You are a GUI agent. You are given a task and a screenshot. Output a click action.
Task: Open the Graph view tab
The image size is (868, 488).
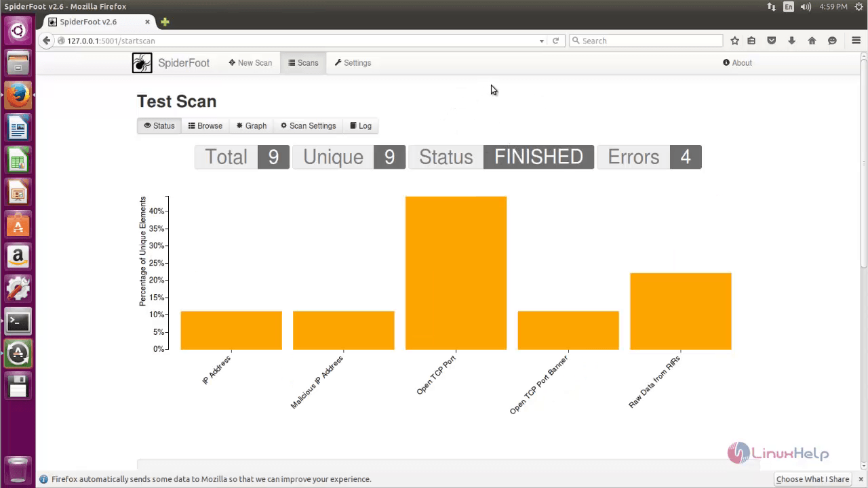pyautogui.click(x=252, y=126)
